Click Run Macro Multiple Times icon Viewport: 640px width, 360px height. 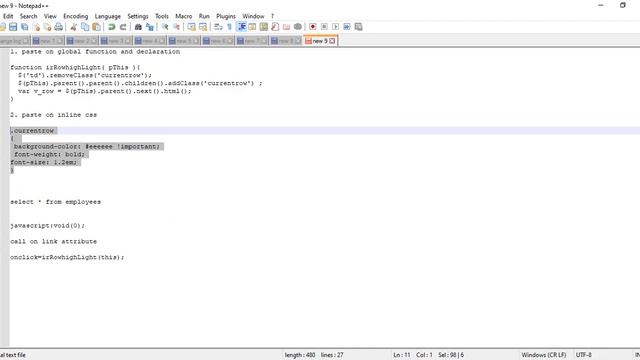[x=347, y=27]
